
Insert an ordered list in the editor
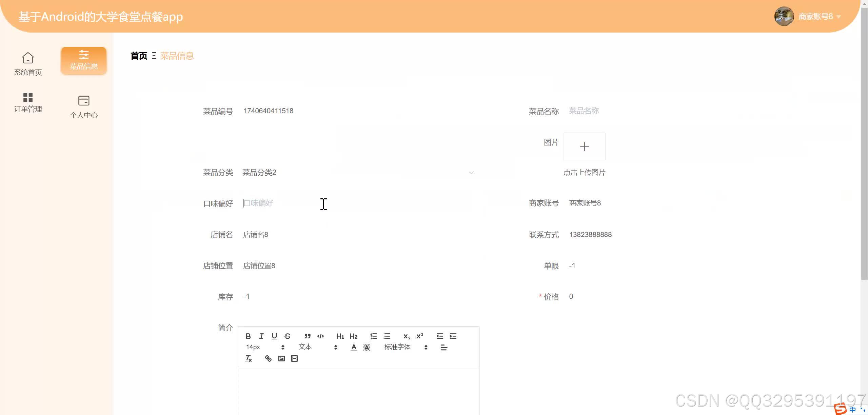pyautogui.click(x=373, y=336)
